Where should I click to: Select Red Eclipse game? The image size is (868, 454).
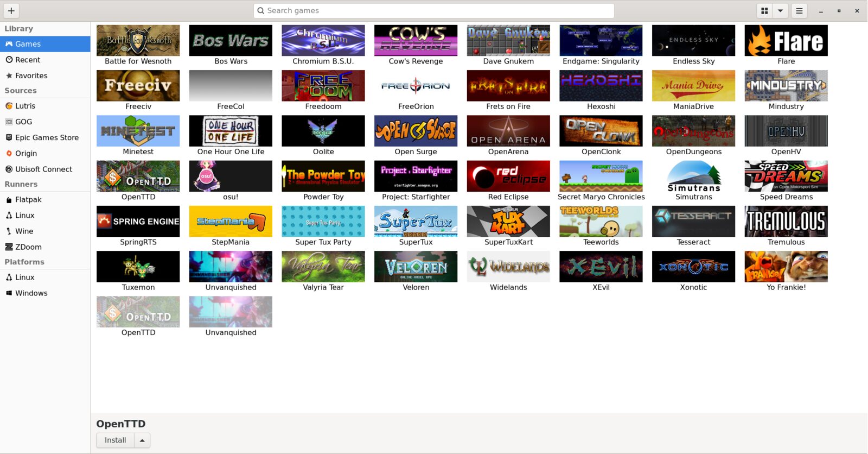coord(508,180)
